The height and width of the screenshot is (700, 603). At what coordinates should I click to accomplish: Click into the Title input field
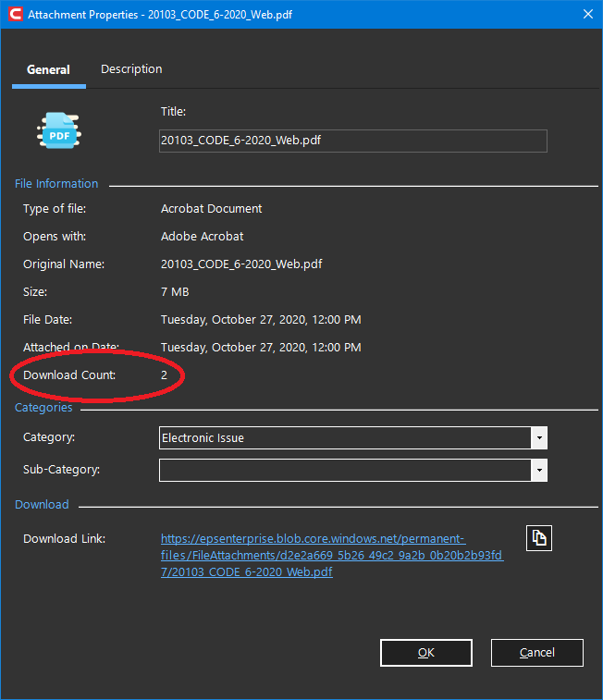coord(353,141)
